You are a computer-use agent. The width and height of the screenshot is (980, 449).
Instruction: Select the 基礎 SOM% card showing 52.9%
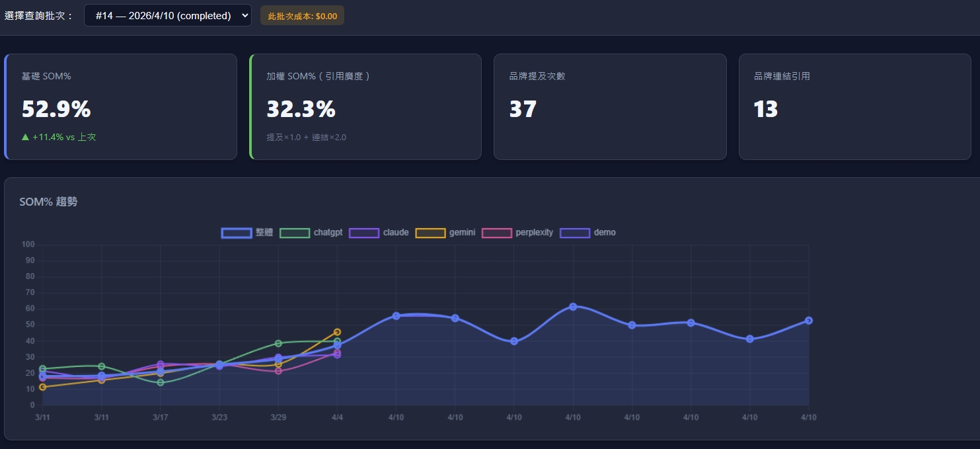(121, 106)
